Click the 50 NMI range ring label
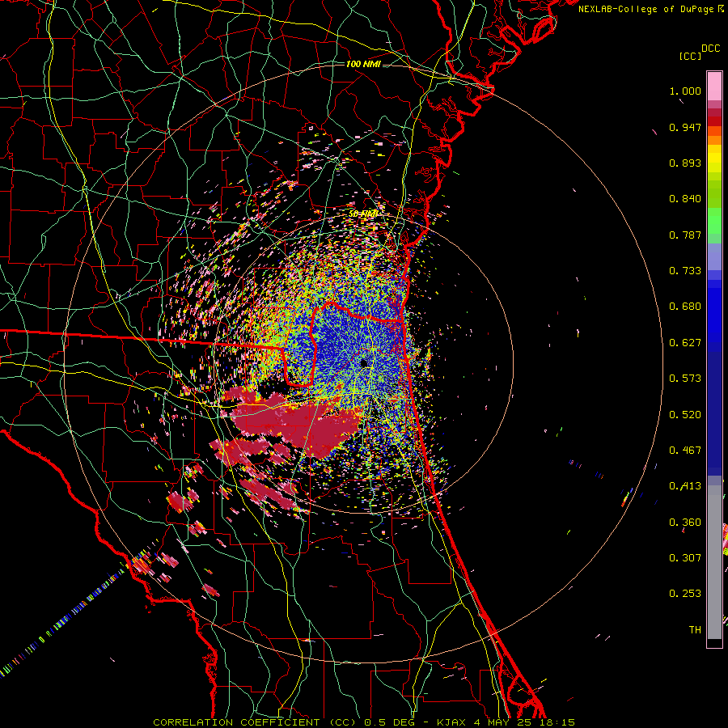This screenshot has width=728, height=728. point(363,214)
